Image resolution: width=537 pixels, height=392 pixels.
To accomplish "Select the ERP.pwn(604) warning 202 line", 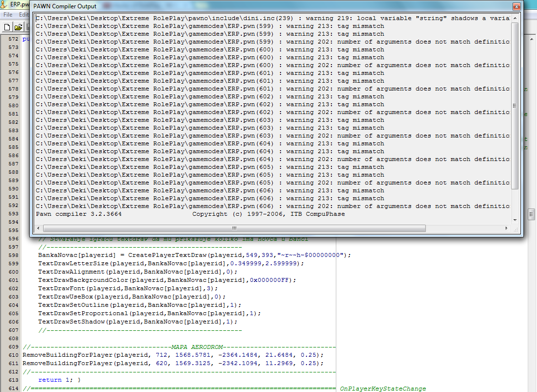I will click(273, 159).
